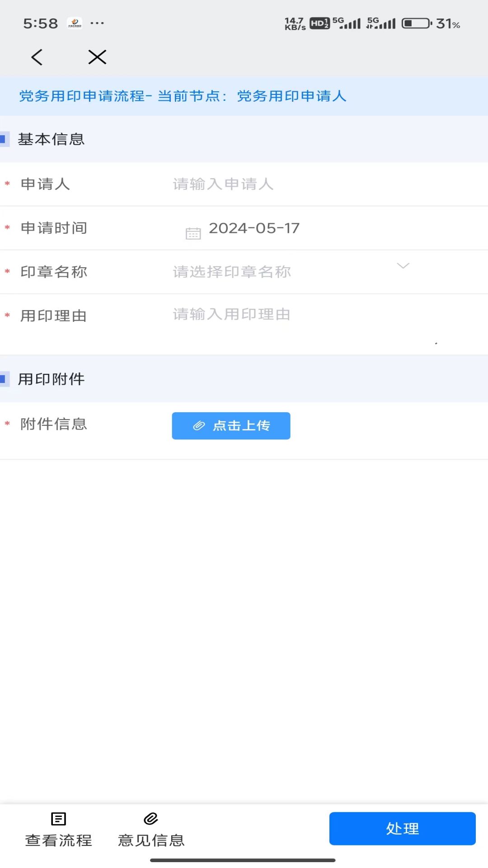Tap the battery icon in status bar

[x=417, y=23]
